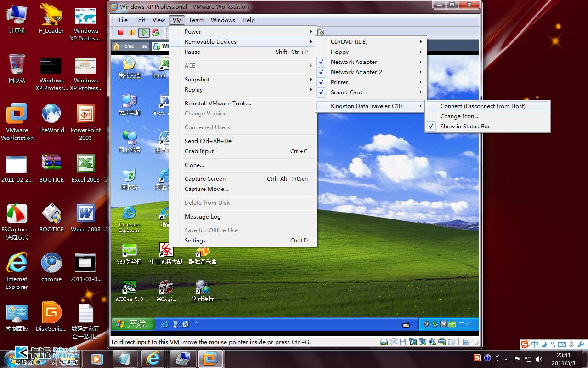The image size is (588, 368).
Task: Choose Reinstall VMware Tools...
Action: [243, 103]
